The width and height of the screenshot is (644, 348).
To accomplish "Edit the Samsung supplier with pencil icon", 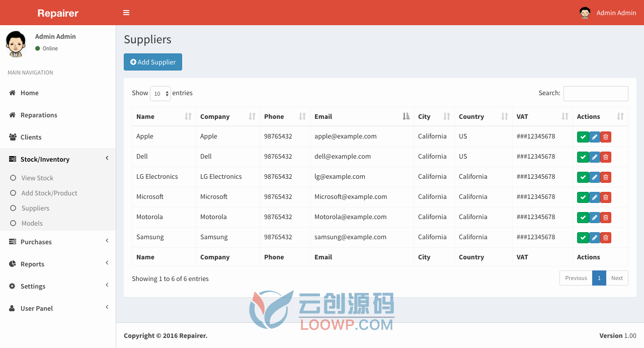I will [x=595, y=238].
